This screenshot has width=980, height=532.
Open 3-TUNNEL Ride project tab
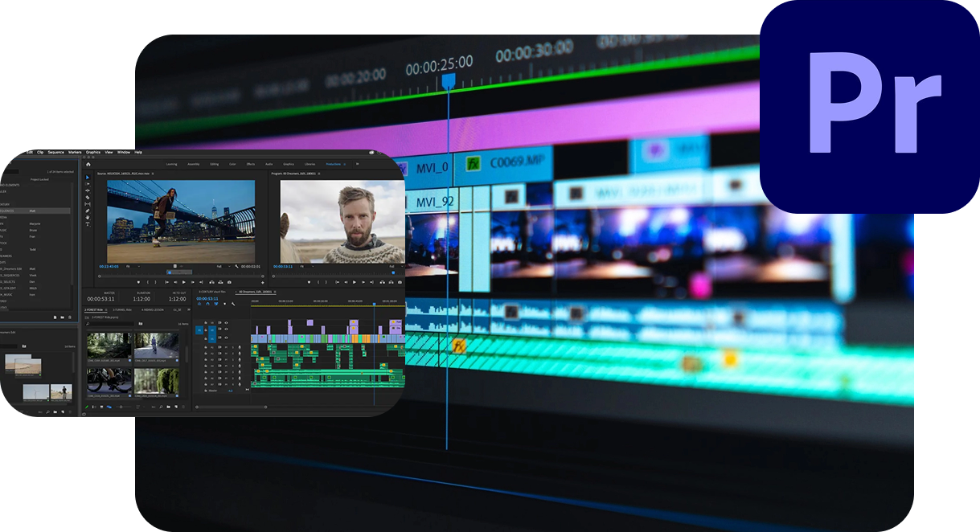[122, 309]
